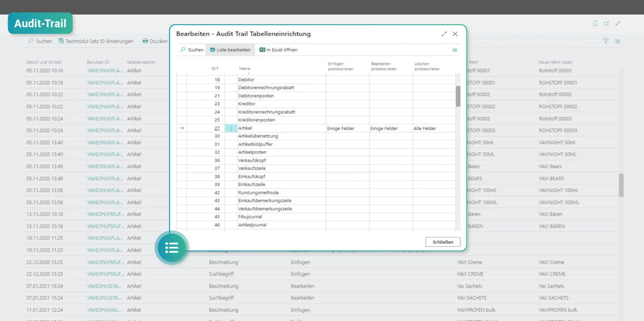Sort by the ID column header

215,69
